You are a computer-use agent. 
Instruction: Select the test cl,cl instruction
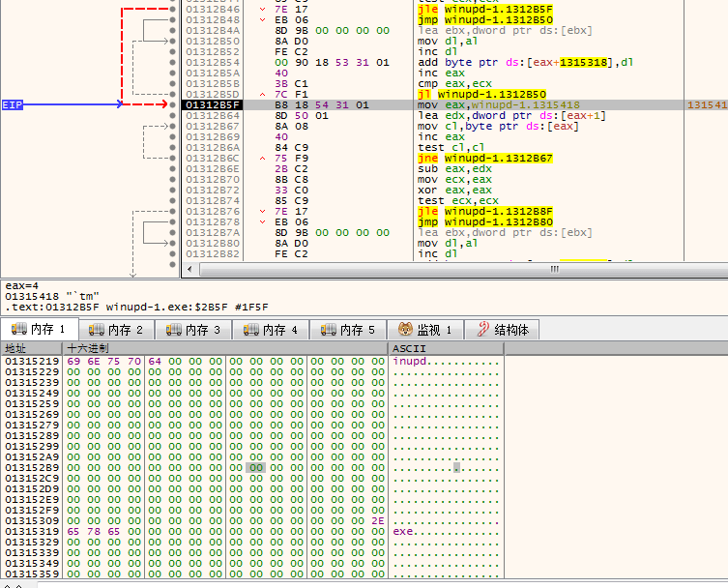coord(451,148)
